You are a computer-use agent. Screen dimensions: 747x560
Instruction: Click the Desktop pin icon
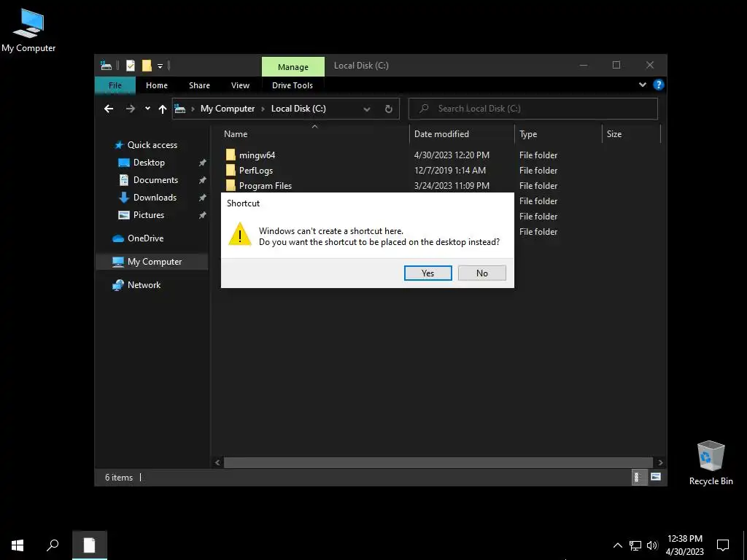(x=203, y=163)
